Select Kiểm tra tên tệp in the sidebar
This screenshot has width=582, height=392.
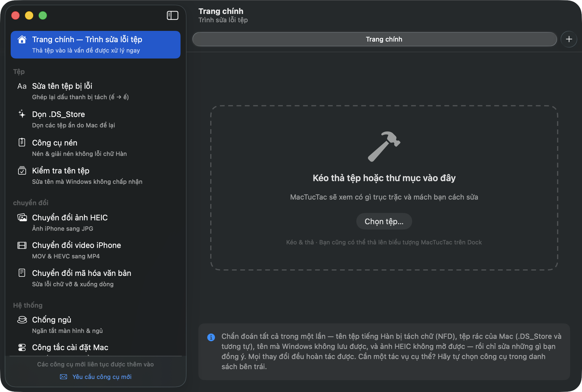(x=96, y=176)
